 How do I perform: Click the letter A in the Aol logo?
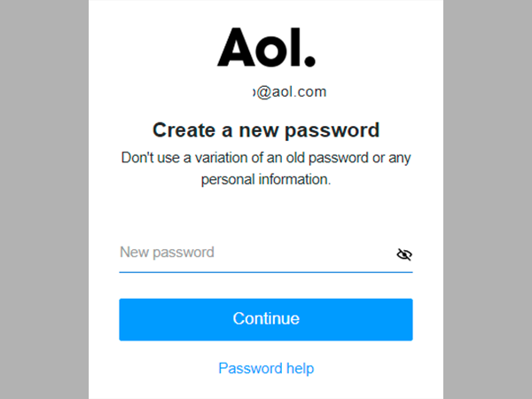237,47
